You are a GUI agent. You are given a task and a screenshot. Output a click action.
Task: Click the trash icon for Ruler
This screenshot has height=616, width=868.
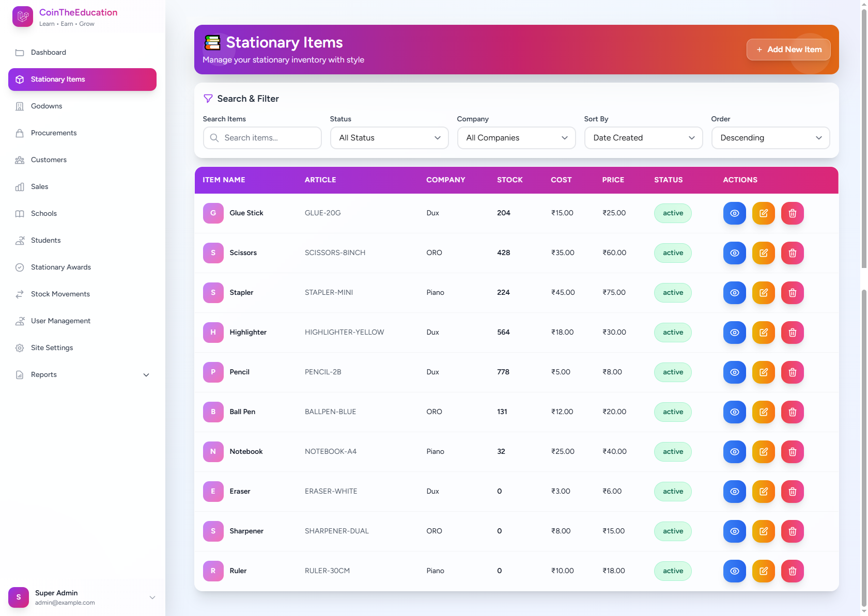point(792,571)
